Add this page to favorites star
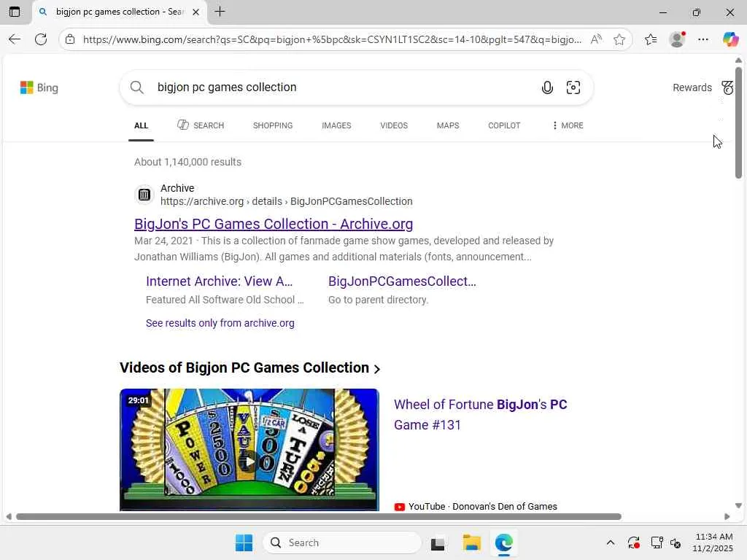Viewport: 747px width, 560px height. [619, 39]
